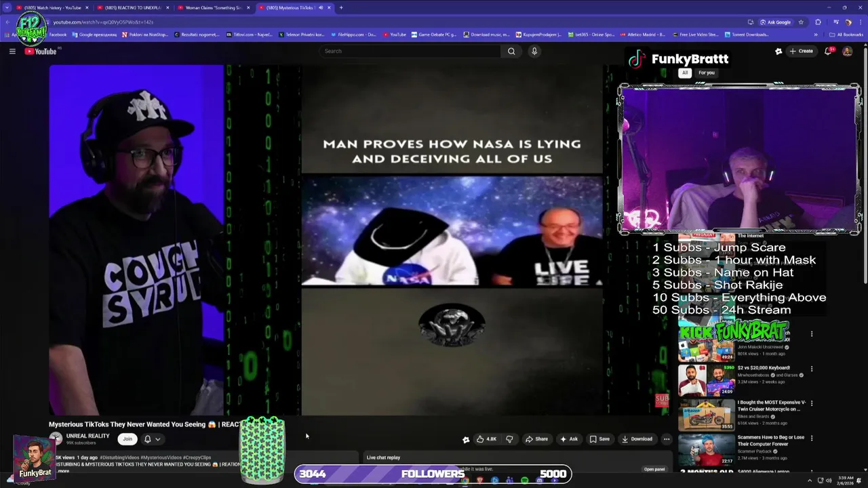Go to YouTube home via logo
The image size is (868, 488).
pyautogui.click(x=41, y=51)
